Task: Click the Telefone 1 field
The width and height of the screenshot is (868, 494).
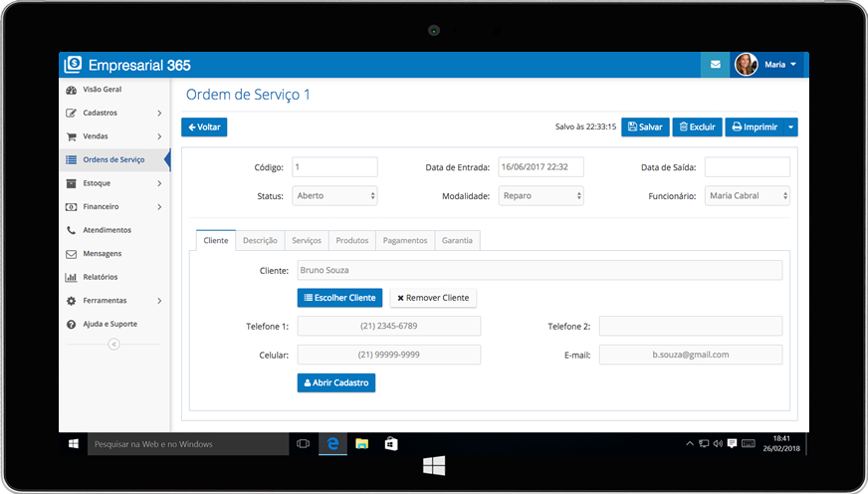Action: coord(388,327)
